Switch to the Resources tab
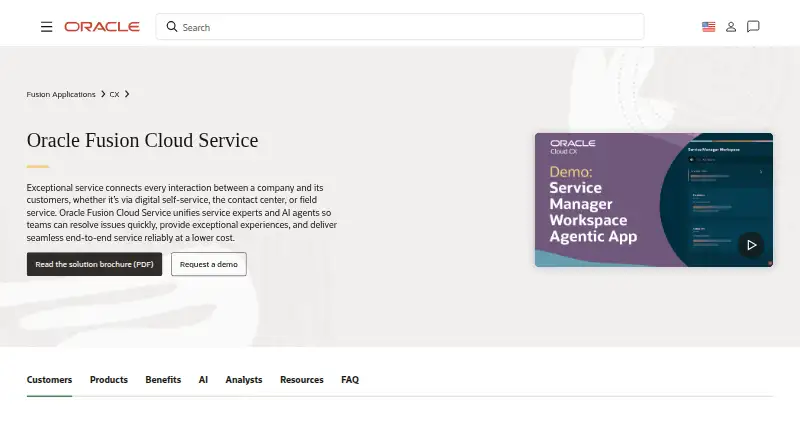 click(302, 380)
